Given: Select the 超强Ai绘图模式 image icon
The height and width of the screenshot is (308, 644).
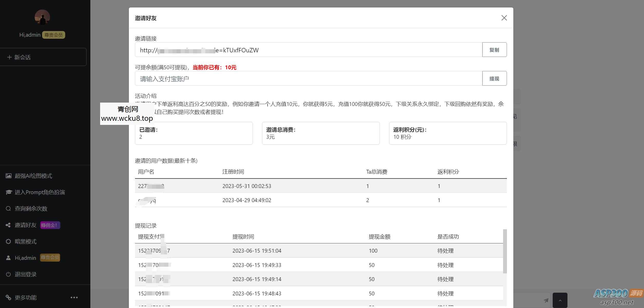Looking at the screenshot, I should 8,176.
